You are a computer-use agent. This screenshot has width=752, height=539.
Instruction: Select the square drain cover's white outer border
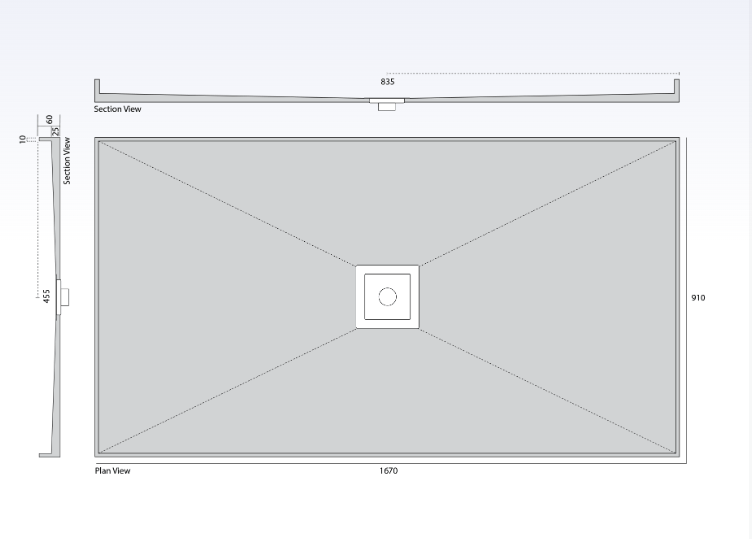pos(387,269)
